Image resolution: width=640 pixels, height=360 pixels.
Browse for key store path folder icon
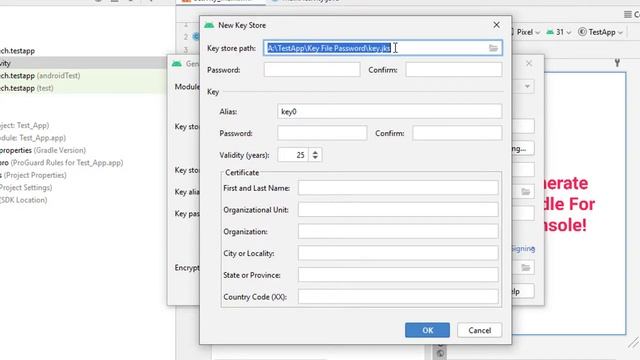tap(493, 48)
